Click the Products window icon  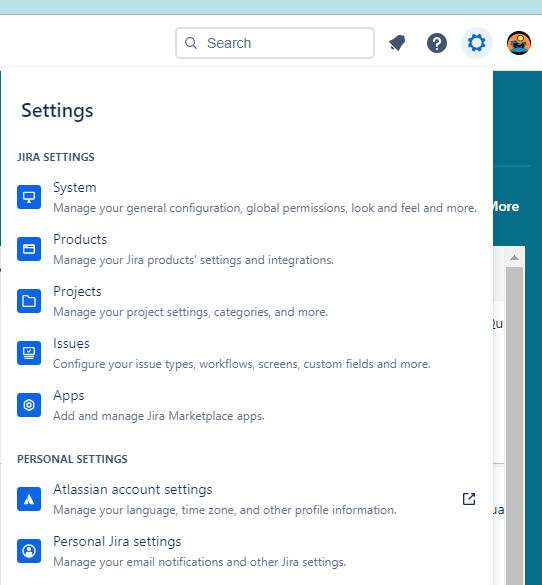(29, 249)
